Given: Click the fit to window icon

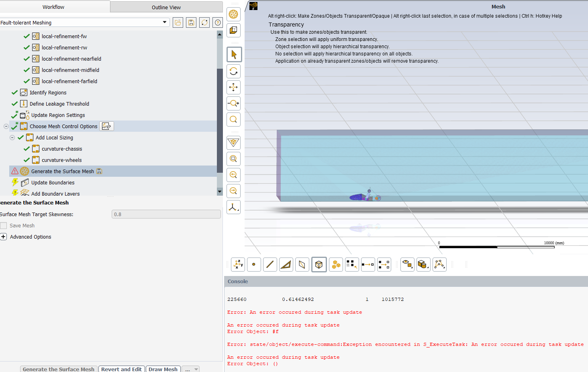Looking at the screenshot, I should point(233,143).
